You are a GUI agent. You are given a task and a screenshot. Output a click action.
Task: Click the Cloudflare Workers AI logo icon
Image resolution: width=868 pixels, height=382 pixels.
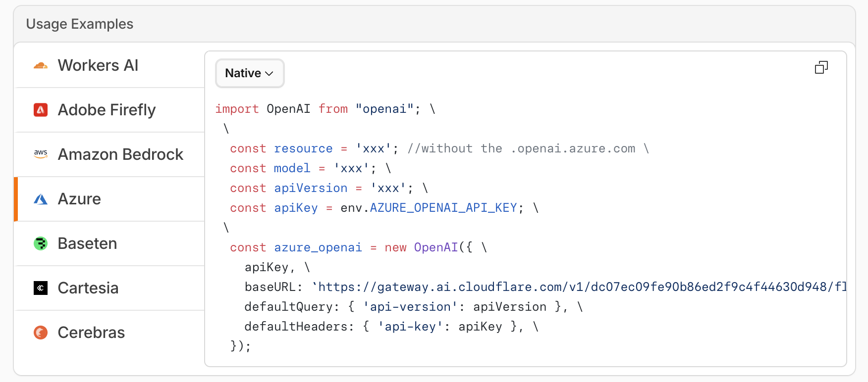pyautogui.click(x=41, y=66)
